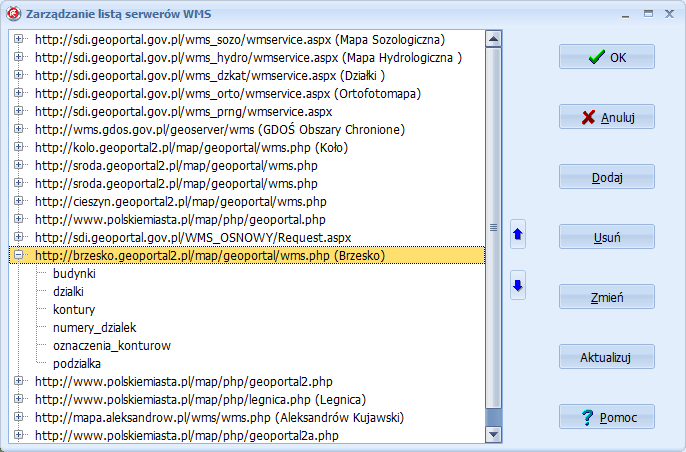
Task: Expand the Mapa Sozologiczna server node
Action: point(18,39)
